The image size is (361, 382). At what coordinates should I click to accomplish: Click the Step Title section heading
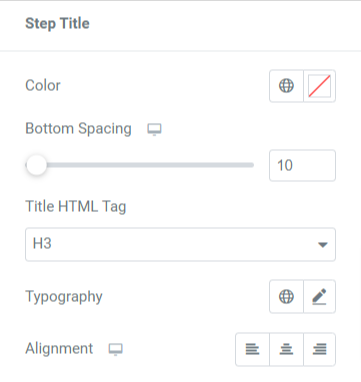(x=57, y=23)
